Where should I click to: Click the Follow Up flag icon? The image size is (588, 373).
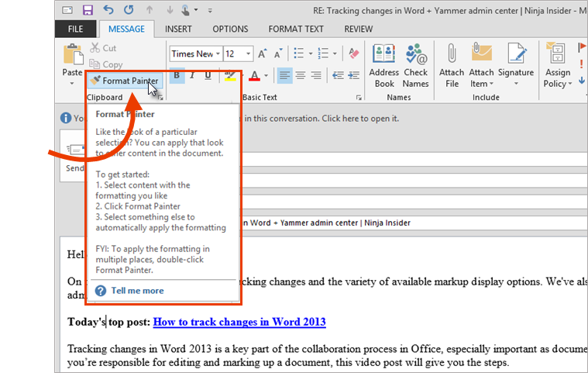[582, 47]
